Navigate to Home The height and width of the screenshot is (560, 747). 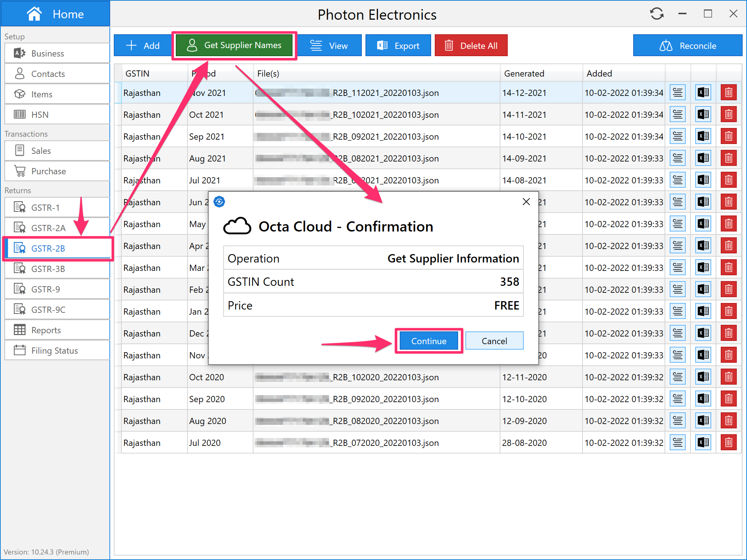55,14
